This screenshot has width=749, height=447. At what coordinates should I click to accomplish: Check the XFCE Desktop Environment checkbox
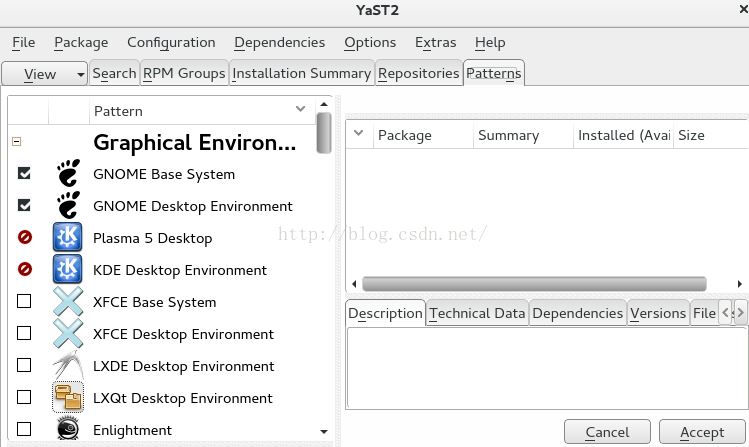[24, 333]
